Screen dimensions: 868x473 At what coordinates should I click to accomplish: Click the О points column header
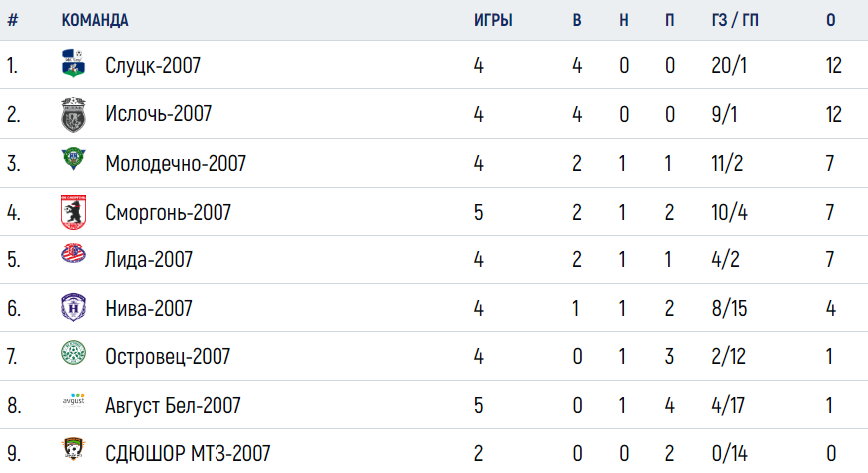tap(830, 21)
